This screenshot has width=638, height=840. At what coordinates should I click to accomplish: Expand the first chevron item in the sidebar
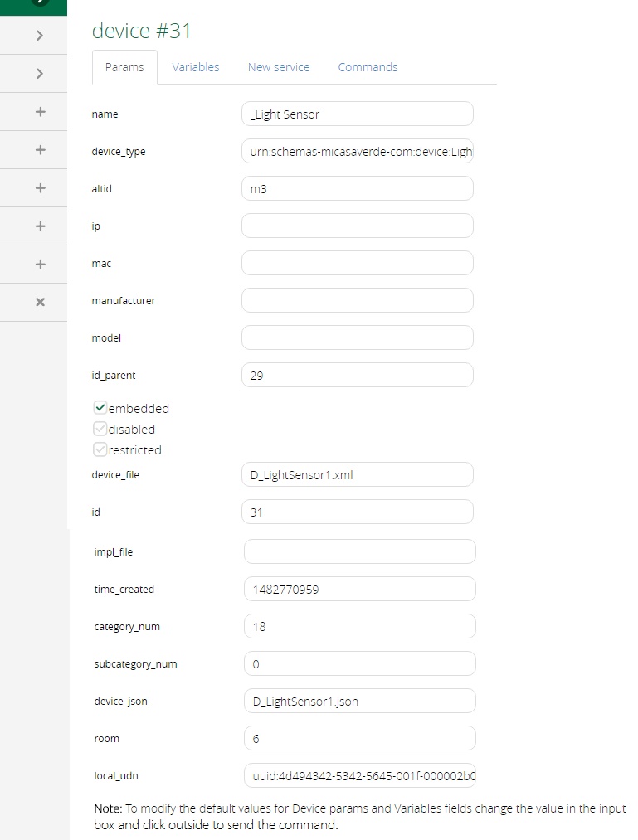tap(39, 36)
